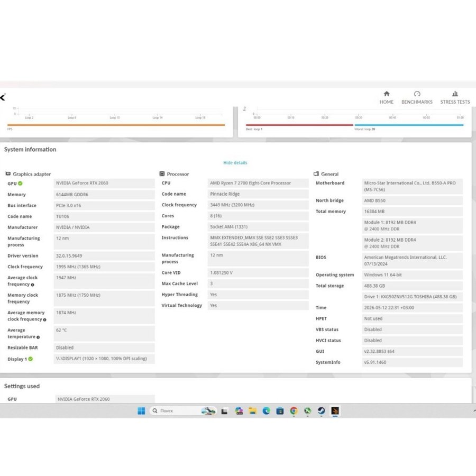Select the manufacturer value NVIDIA / NVIDIA
The height and width of the screenshot is (476, 476).
[104, 227]
